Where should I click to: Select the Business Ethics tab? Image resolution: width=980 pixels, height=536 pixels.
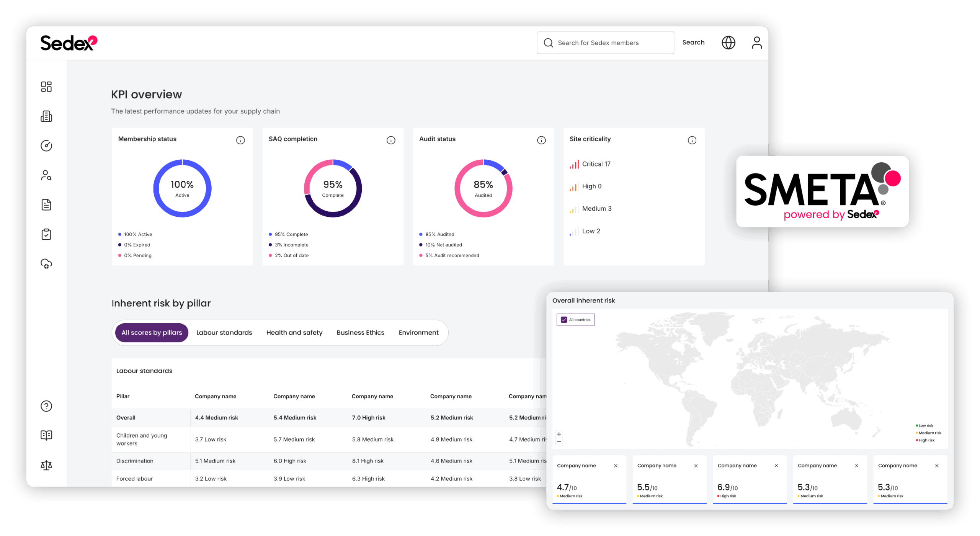tap(360, 333)
